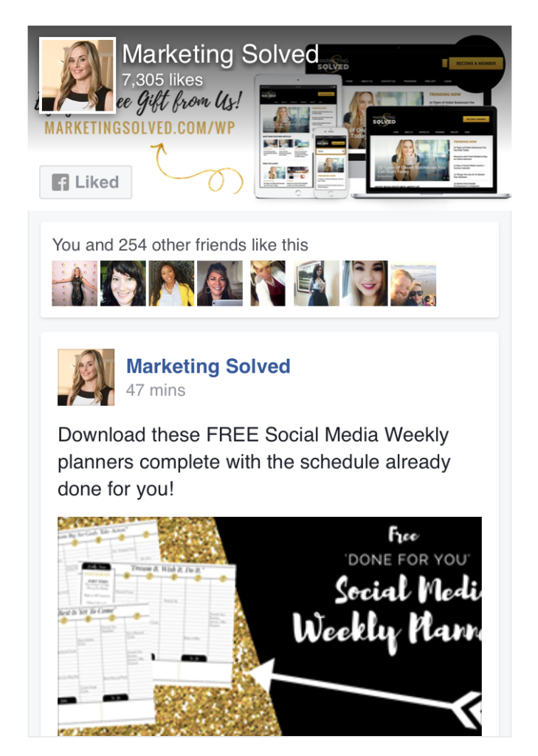The image size is (538, 756).
Task: Click the Marketing Solved page title in header
Action: (221, 54)
